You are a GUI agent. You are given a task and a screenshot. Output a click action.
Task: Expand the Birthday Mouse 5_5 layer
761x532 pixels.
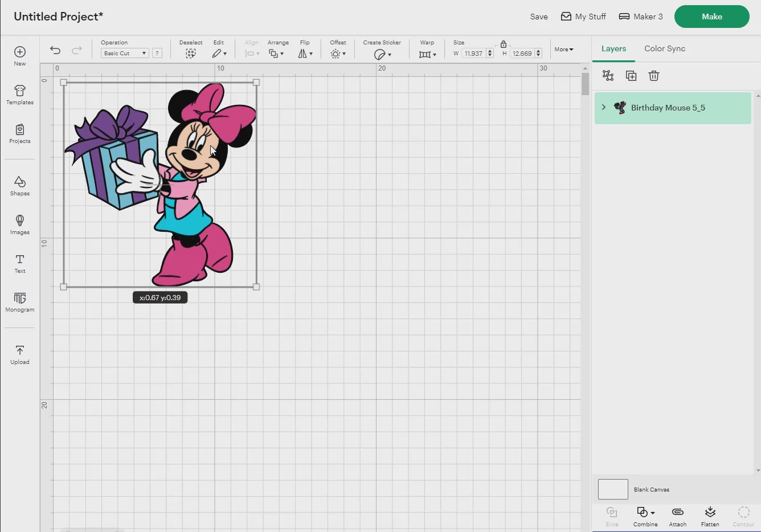coord(604,107)
